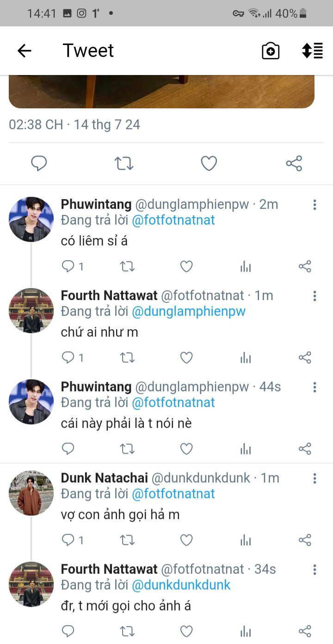The height and width of the screenshot is (644, 333).
Task: Like the main tweet
Action: (209, 163)
